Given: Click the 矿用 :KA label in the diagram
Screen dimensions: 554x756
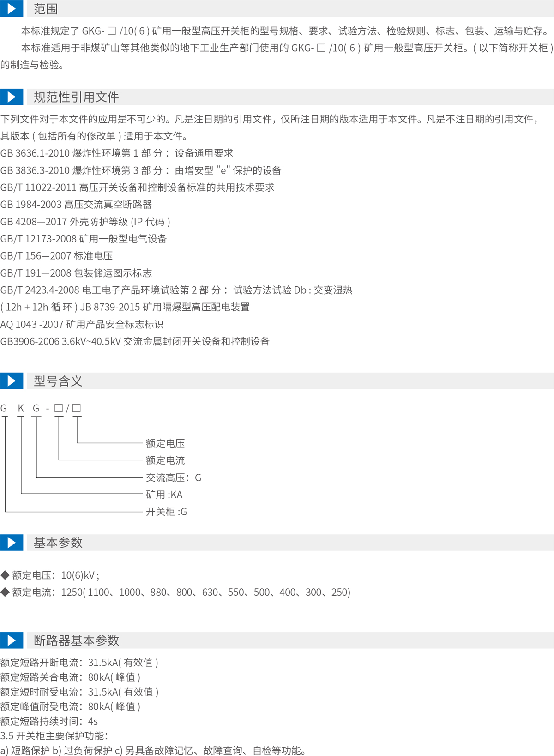Looking at the screenshot, I should [x=164, y=495].
